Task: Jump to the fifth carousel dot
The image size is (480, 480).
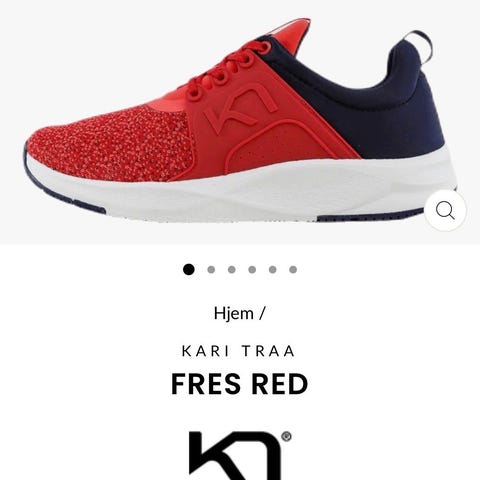Action: tap(273, 269)
